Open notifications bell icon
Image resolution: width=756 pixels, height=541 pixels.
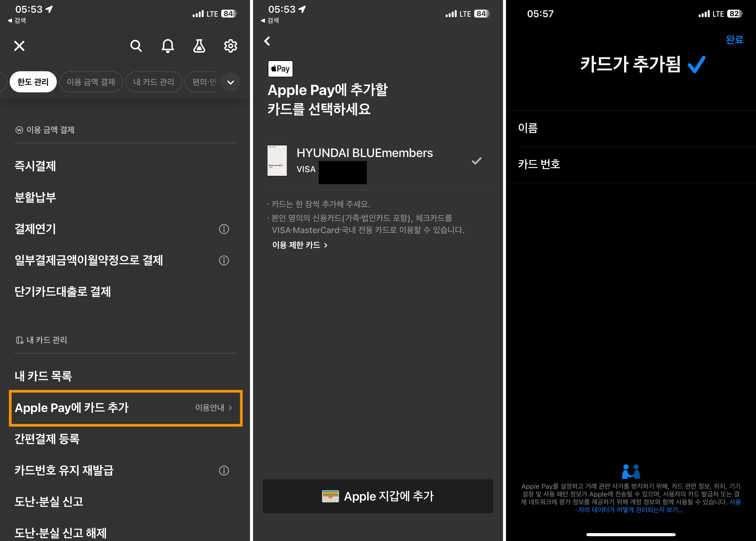[x=168, y=46]
